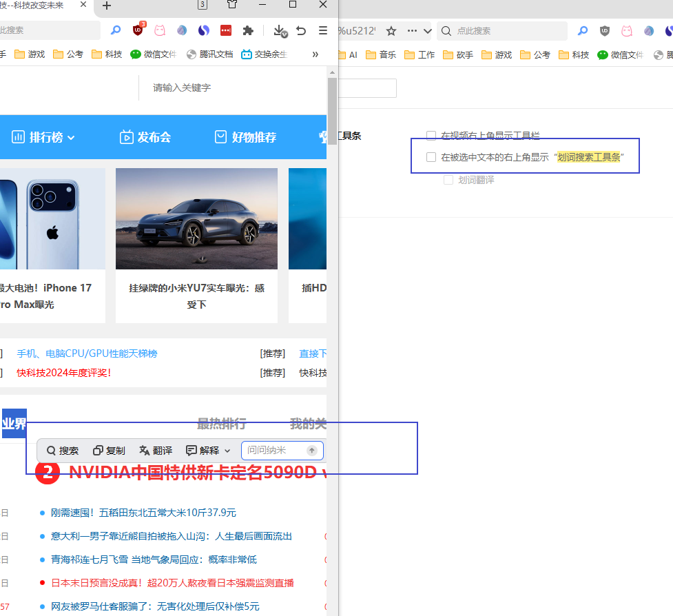The height and width of the screenshot is (616, 673).
Task: Click the pink cat extension icon in left window
Action: 160,30
